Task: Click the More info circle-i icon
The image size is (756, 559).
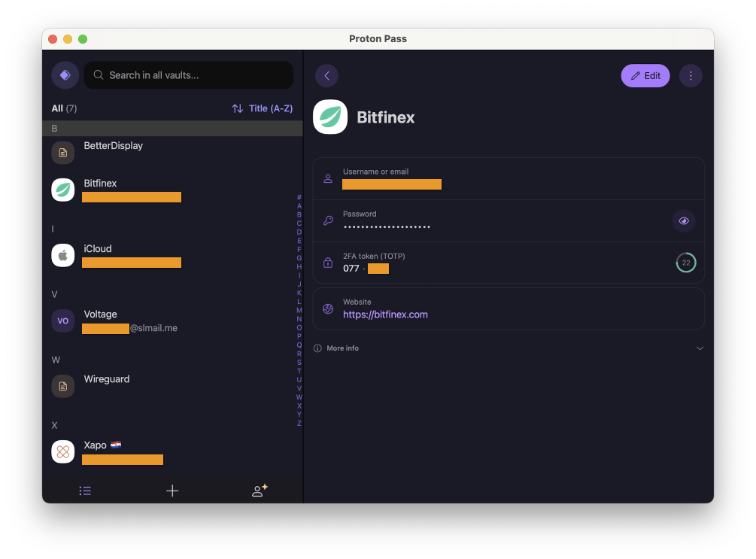Action: pos(317,348)
